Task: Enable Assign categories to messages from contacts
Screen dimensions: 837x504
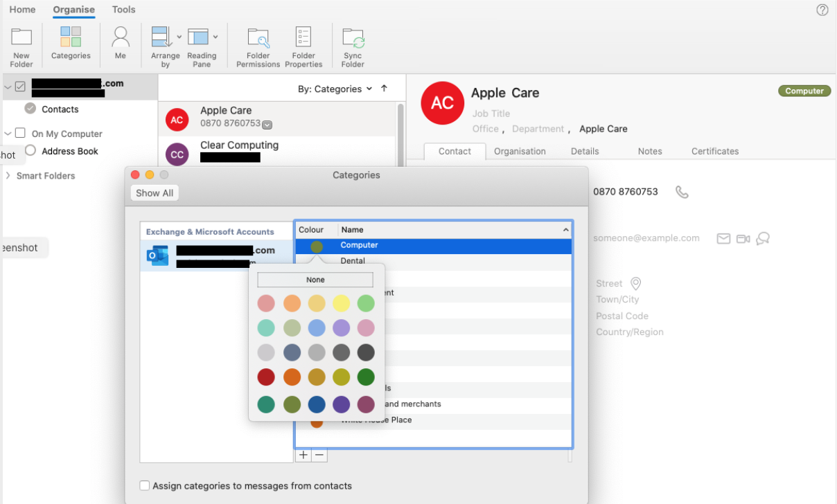Action: click(144, 486)
